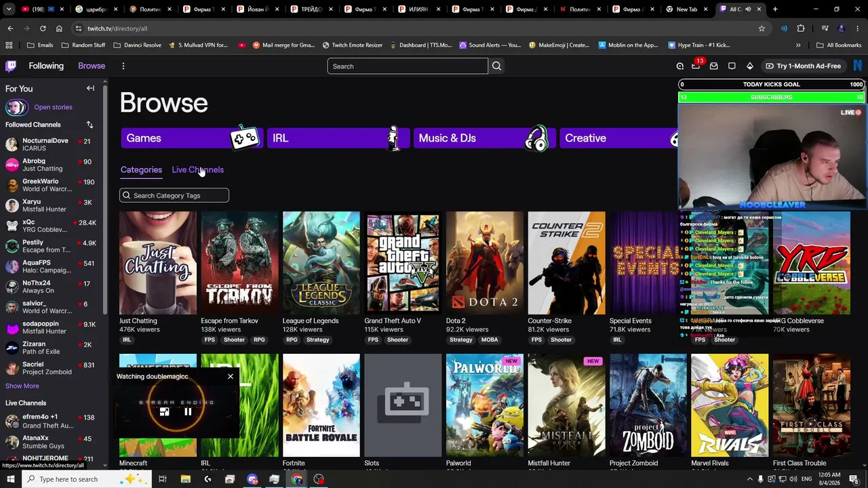Open the Dota 2 cover art

point(485,262)
